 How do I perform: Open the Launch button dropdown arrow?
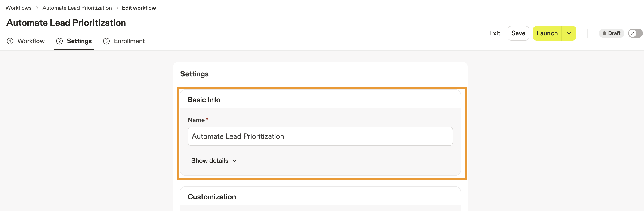[569, 33]
